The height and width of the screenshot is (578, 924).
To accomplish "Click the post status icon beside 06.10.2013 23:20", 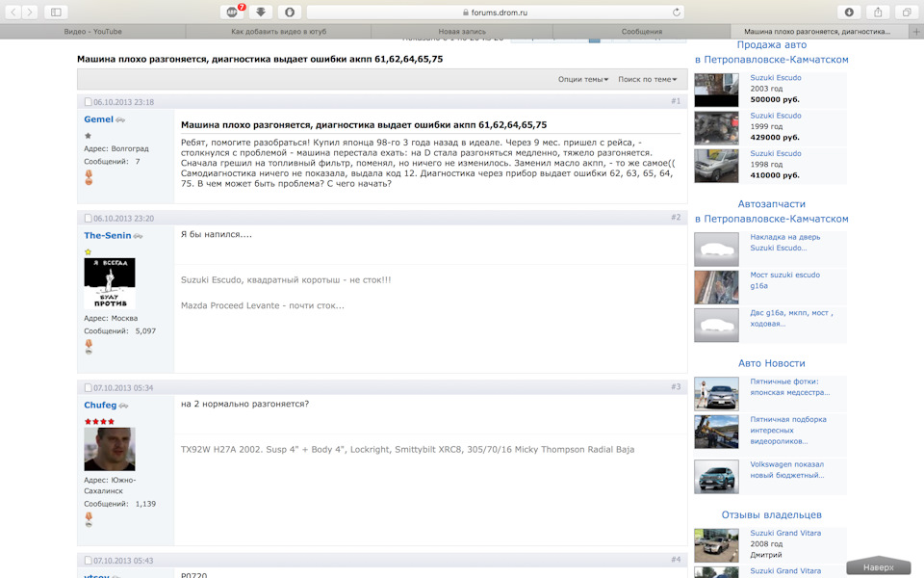I will point(88,219).
